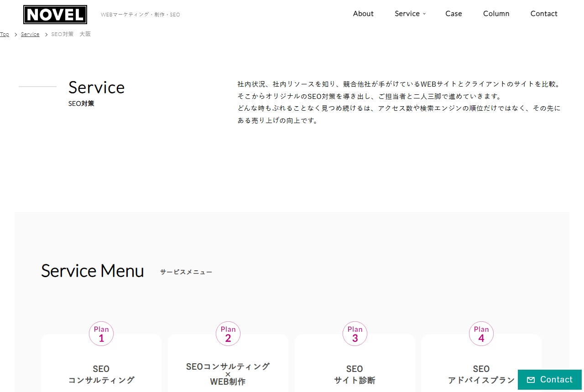Click the floating green Contact button
The width and height of the screenshot is (584, 392).
pos(550,380)
